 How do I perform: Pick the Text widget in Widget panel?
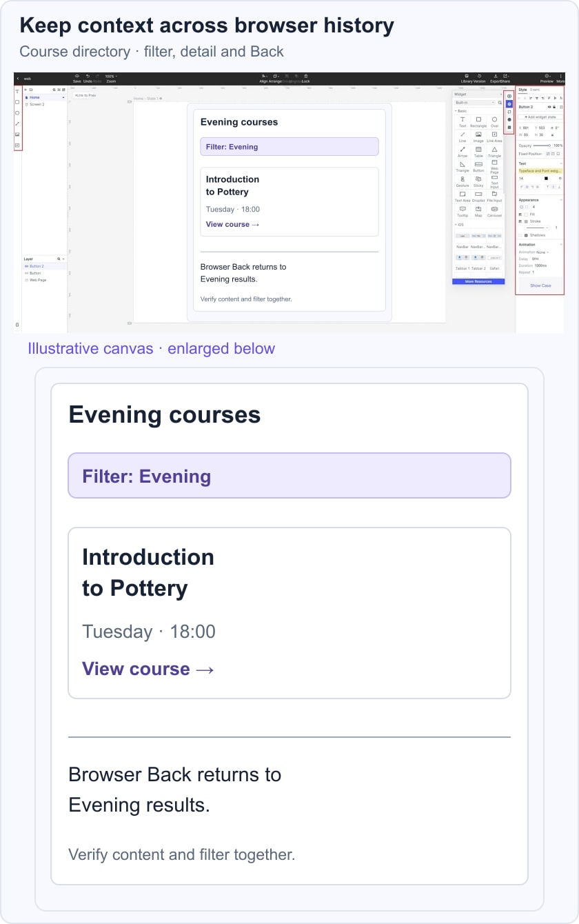[463, 121]
